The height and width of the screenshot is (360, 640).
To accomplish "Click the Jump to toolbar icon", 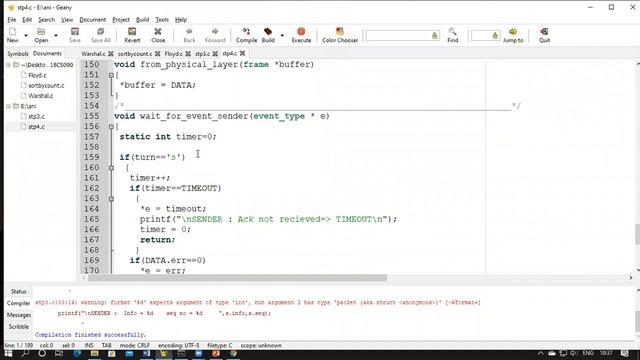I will 513,35.
